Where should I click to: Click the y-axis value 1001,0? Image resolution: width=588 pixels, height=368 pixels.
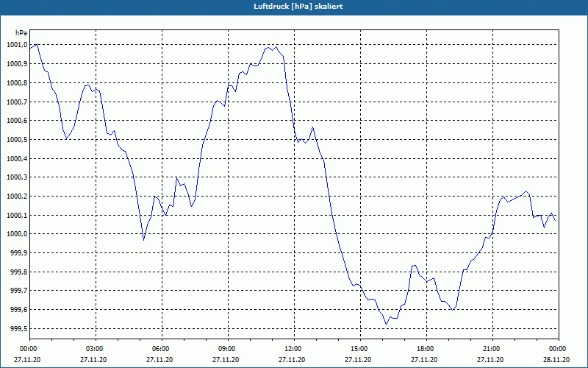[17, 45]
